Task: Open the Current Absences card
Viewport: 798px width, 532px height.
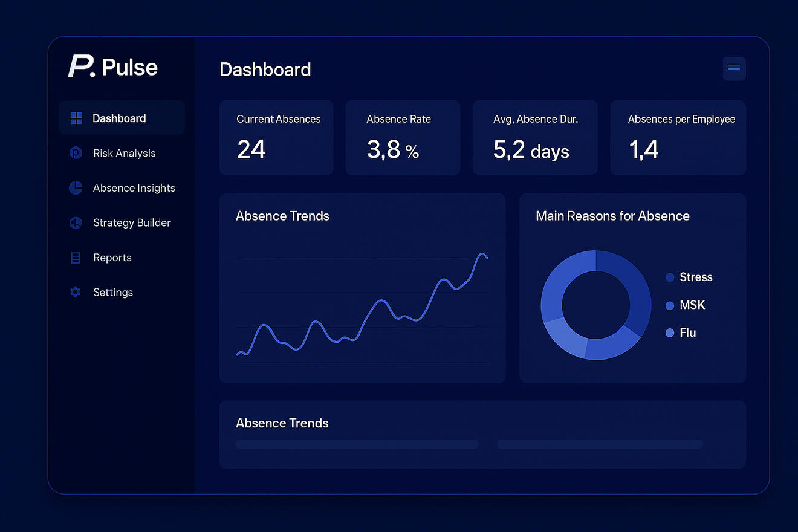Action: click(x=276, y=138)
